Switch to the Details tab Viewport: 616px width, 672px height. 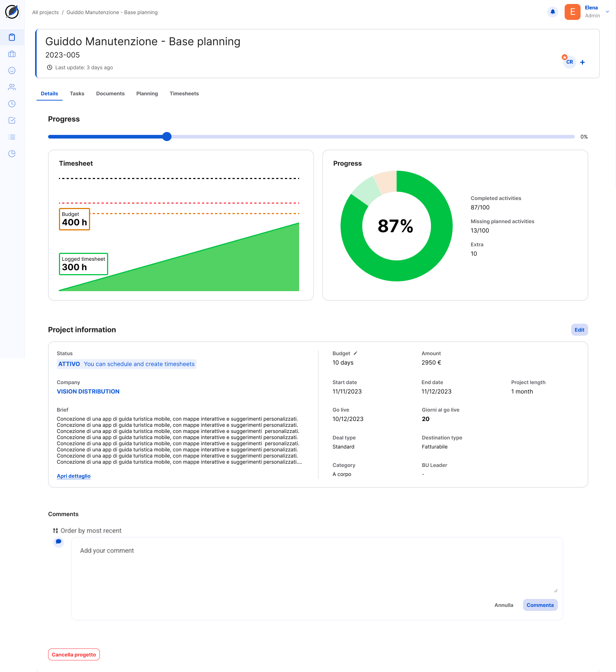click(x=50, y=93)
